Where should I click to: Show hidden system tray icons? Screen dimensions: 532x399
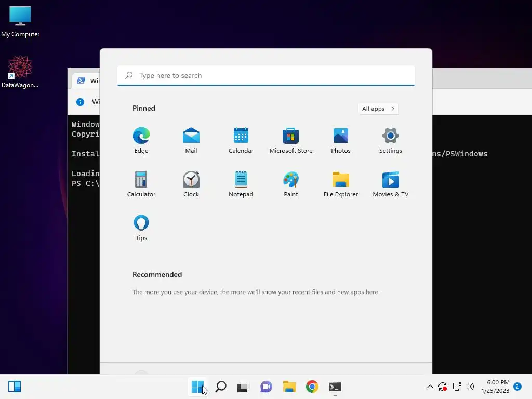(430, 387)
